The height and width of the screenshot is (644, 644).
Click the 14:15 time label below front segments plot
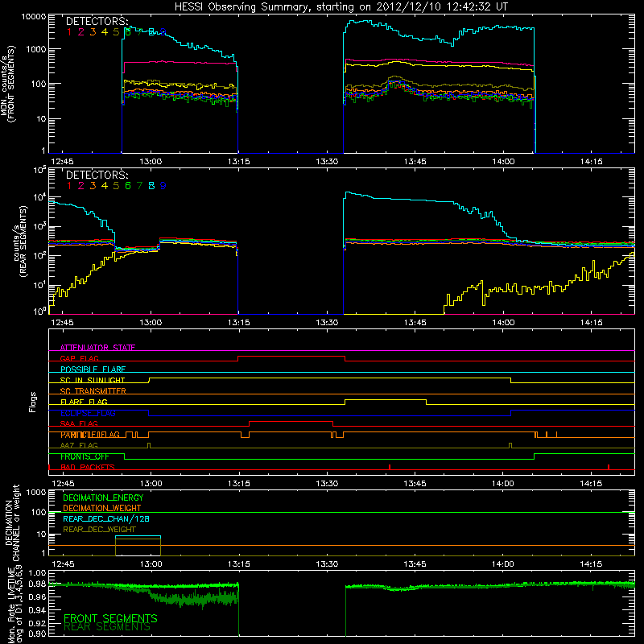point(591,162)
